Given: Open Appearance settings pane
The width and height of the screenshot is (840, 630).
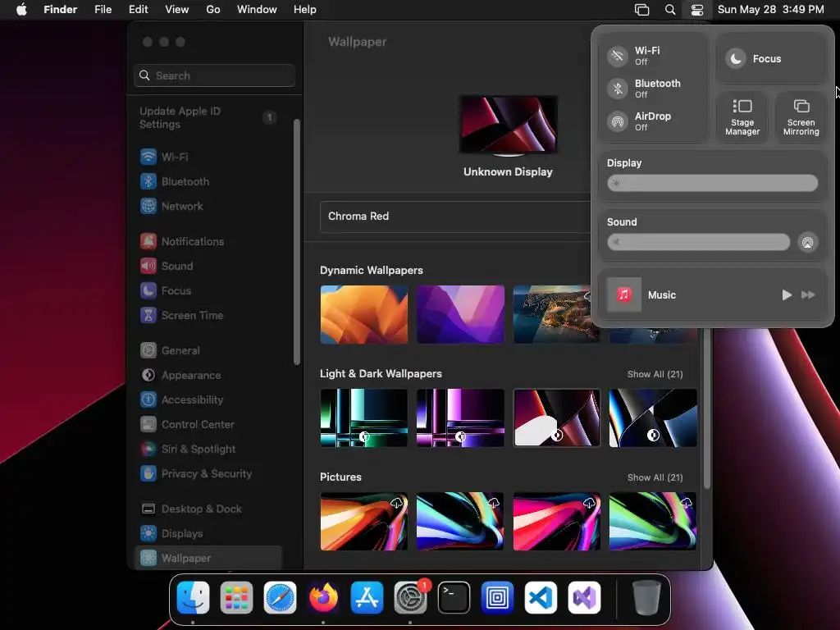Looking at the screenshot, I should (x=208, y=376).
